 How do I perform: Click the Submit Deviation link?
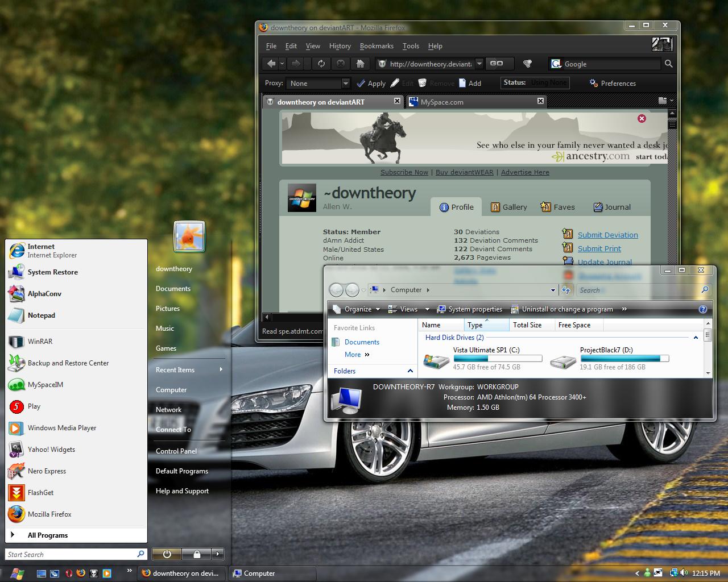click(608, 235)
